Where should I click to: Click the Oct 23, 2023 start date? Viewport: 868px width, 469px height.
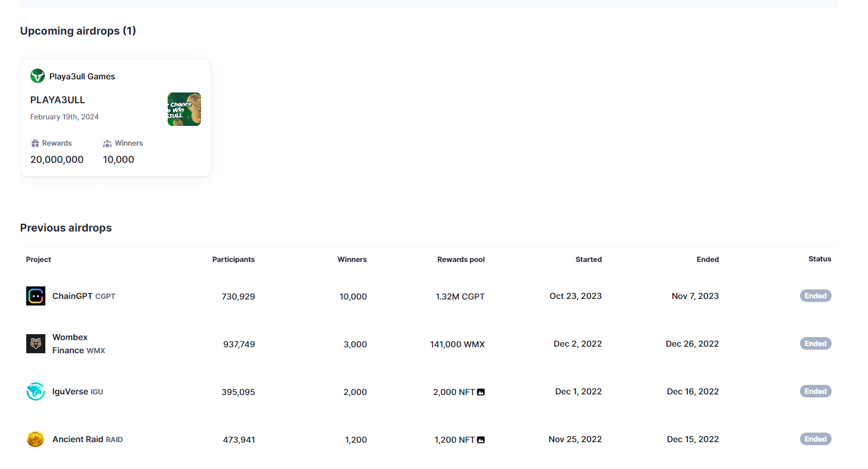576,296
